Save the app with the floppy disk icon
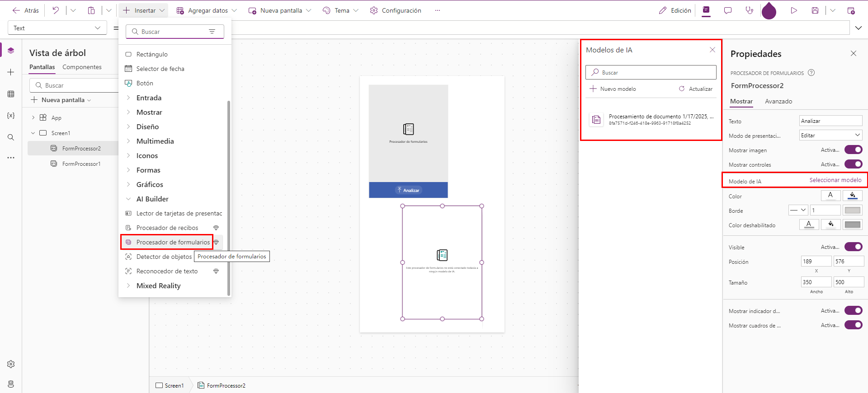The image size is (868, 393). pyautogui.click(x=815, y=10)
